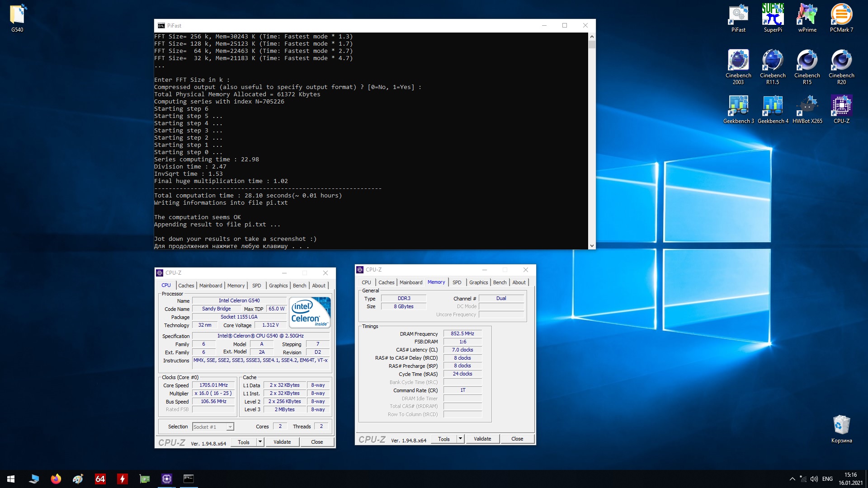Open the volume control in system tray
868x488 pixels.
814,479
